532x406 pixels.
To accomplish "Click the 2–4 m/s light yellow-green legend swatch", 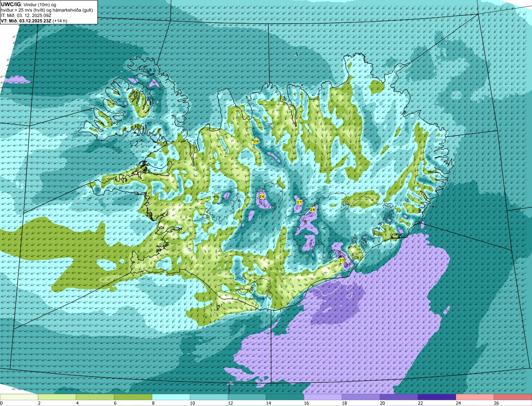I will point(57,397).
